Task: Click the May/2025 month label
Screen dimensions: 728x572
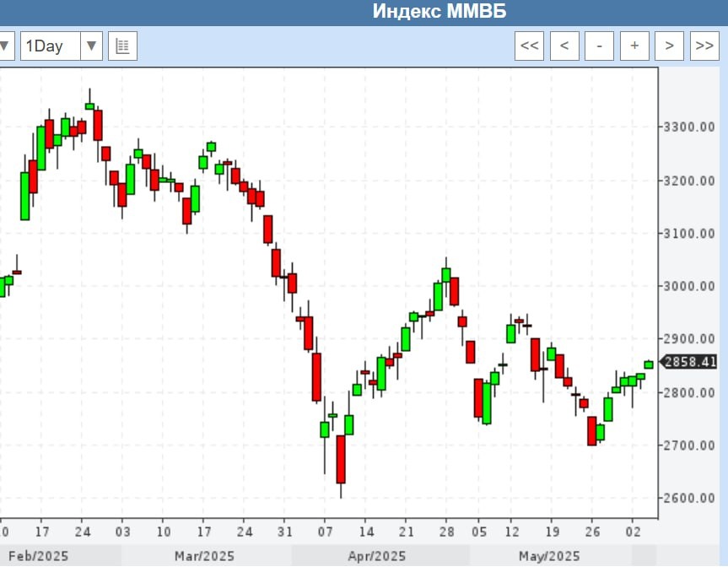Action: (x=549, y=556)
